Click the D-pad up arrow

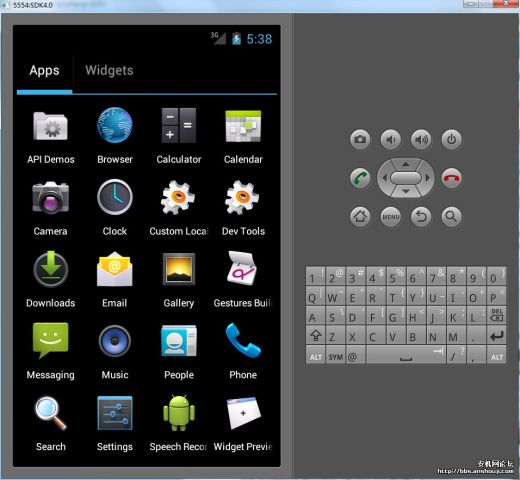pos(406,164)
